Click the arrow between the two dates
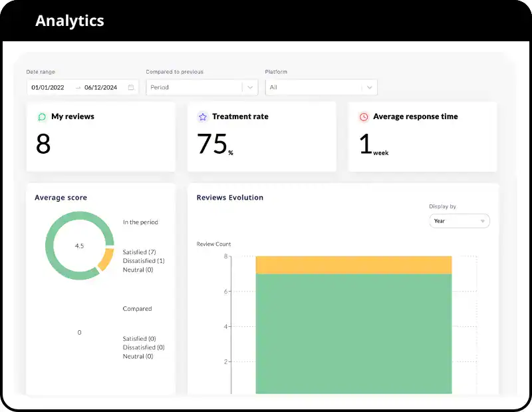Image resolution: width=532 pixels, height=412 pixels. (x=78, y=87)
